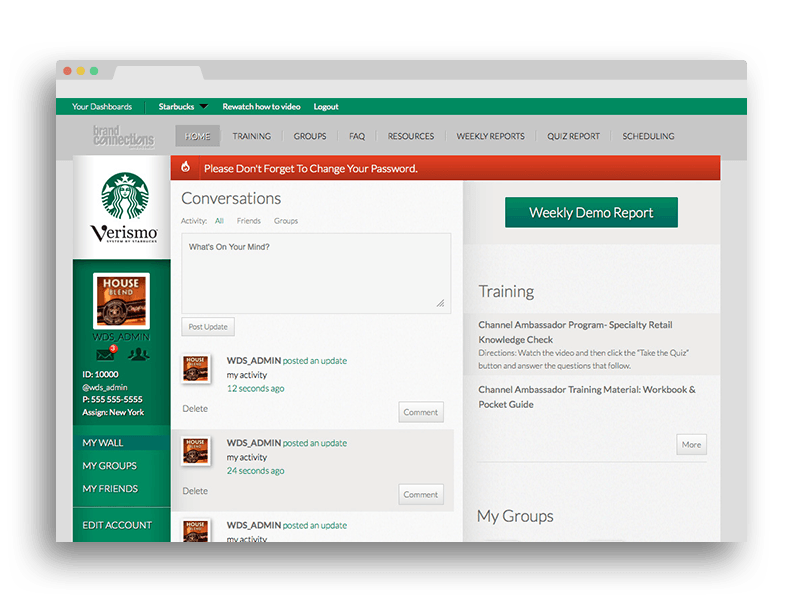The image size is (800, 600).
Task: Delete the post from 12 seconds ago
Action: tap(195, 409)
